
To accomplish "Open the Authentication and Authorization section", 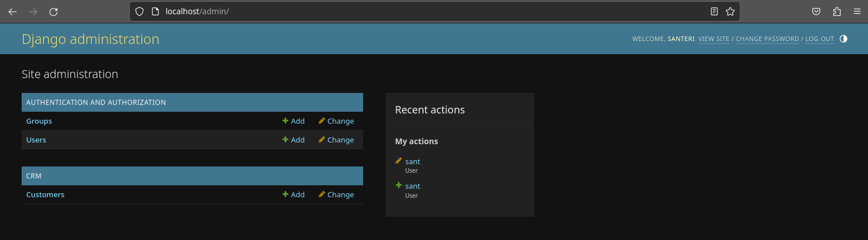I will coord(96,103).
